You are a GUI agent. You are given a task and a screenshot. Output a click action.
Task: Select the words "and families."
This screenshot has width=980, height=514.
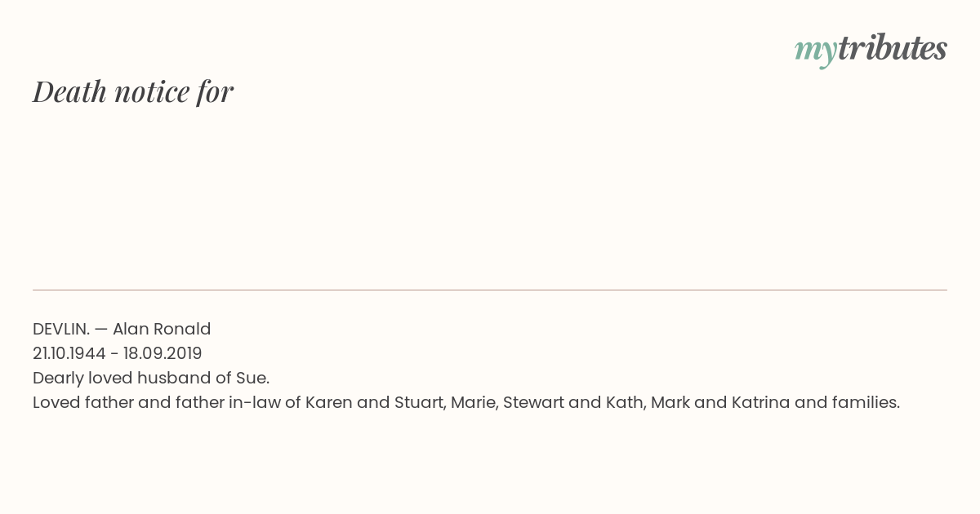847,402
